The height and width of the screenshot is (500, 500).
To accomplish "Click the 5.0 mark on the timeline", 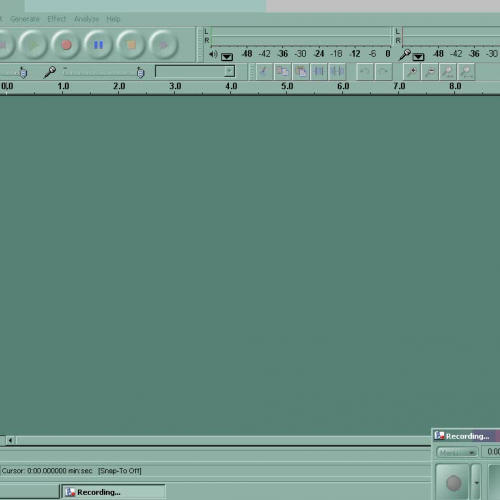I will point(287,86).
